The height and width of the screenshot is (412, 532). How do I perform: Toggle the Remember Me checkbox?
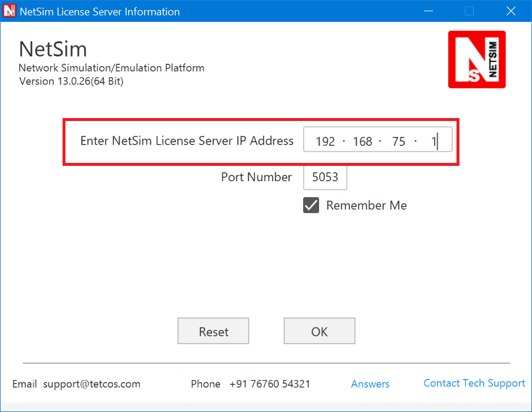point(311,205)
